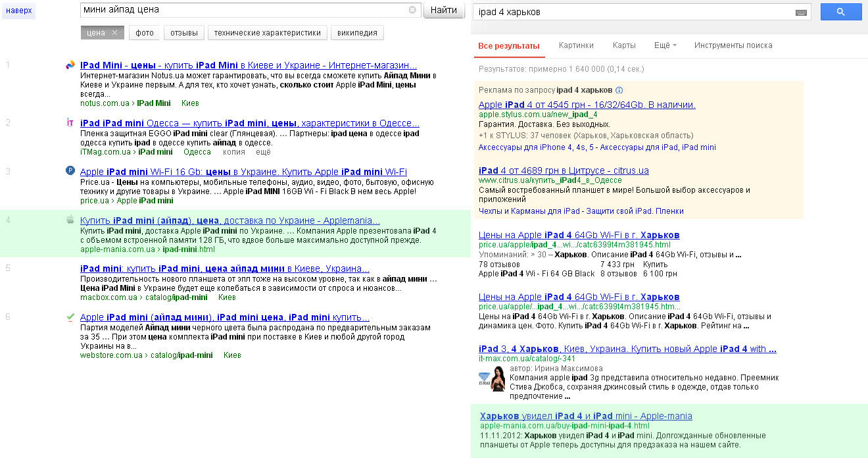
Task: Click '6 100 грн' price text
Action: pos(660,274)
